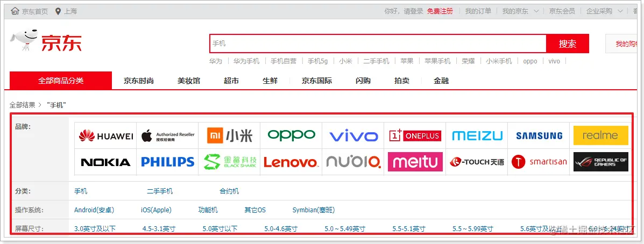This screenshot has height=244, width=644.
Task: Click the location pin icon beside 上海
Action: click(58, 11)
